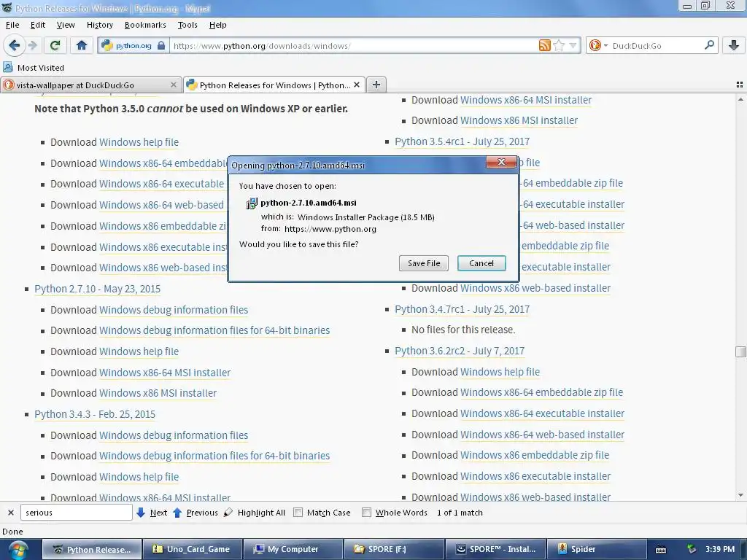Image resolution: width=747 pixels, height=560 pixels.
Task: Open the Home page icon
Action: [x=82, y=45]
